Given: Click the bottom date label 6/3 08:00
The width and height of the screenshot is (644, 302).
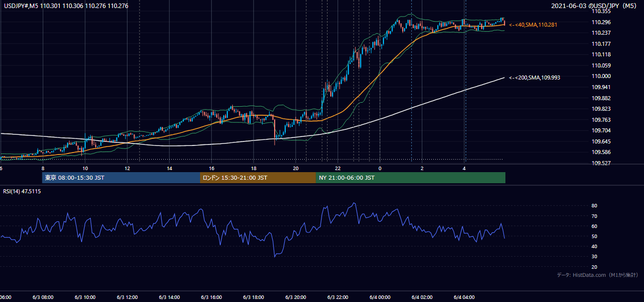Looking at the screenshot, I should (43, 297).
